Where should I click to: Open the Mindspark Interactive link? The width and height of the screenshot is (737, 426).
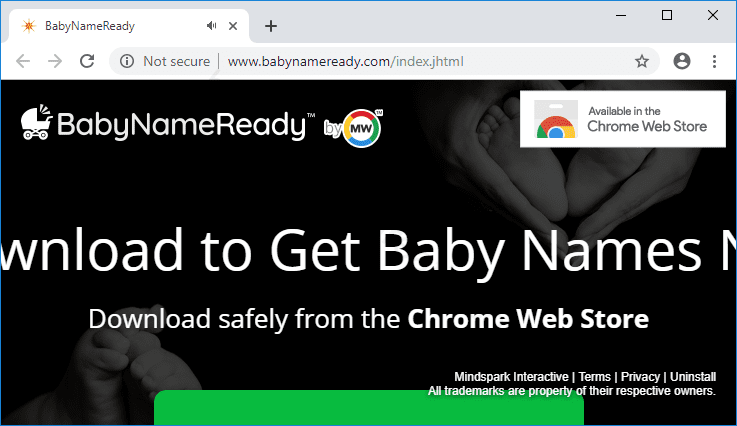[x=511, y=377]
